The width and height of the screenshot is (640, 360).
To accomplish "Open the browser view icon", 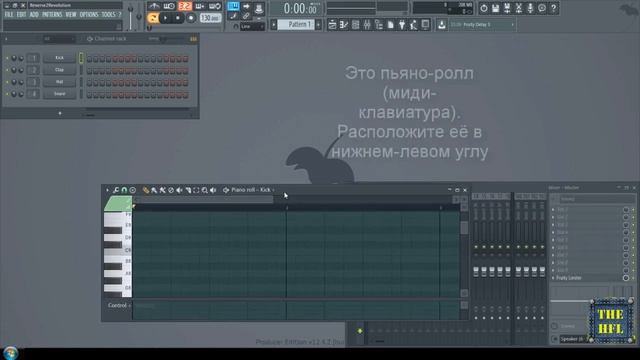I will [379, 25].
